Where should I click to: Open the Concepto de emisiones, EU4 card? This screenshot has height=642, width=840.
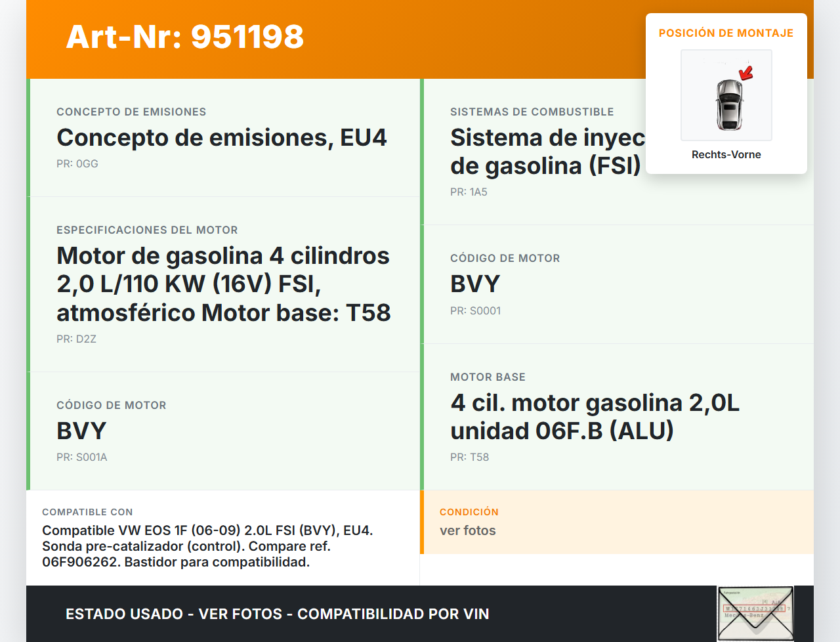[x=222, y=138]
